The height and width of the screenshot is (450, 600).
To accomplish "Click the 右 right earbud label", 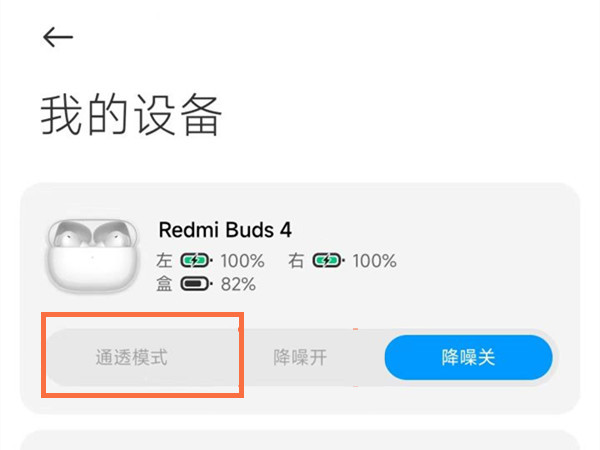I will [x=297, y=261].
